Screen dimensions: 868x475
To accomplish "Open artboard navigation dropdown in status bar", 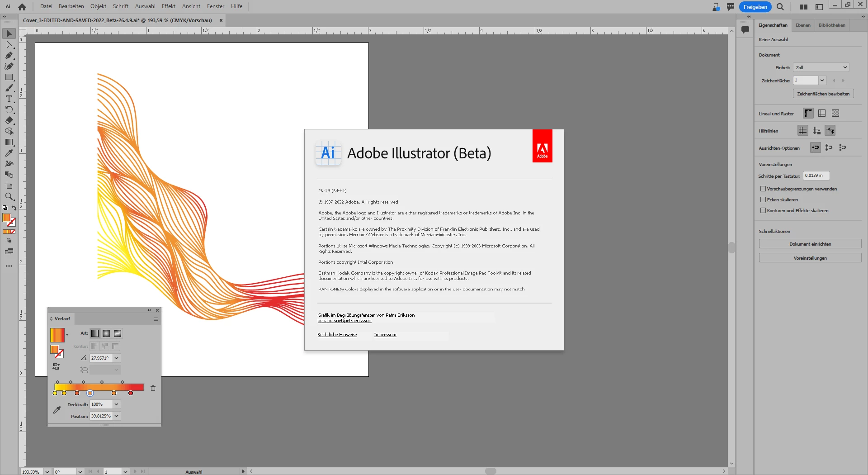I will 125,472.
